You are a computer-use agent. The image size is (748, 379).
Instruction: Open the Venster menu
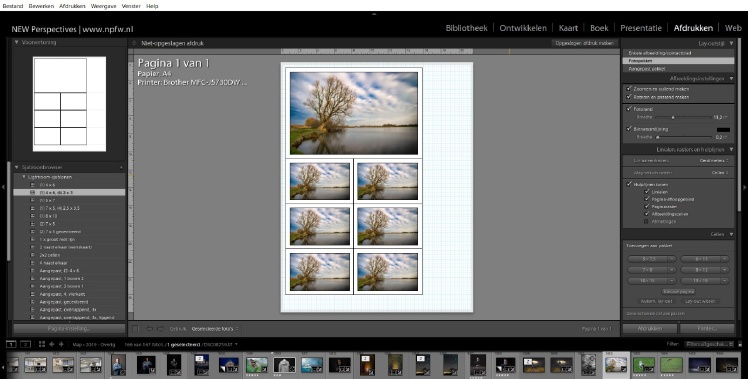point(131,6)
